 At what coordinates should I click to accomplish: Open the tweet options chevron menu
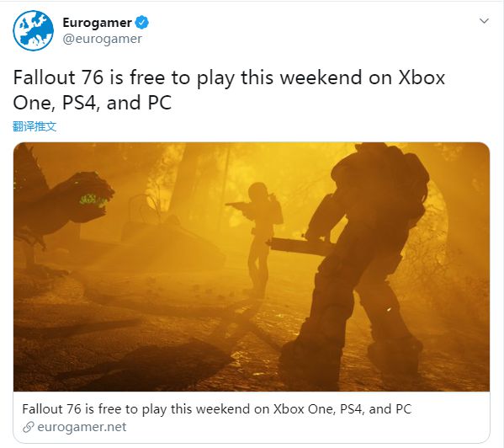(484, 21)
